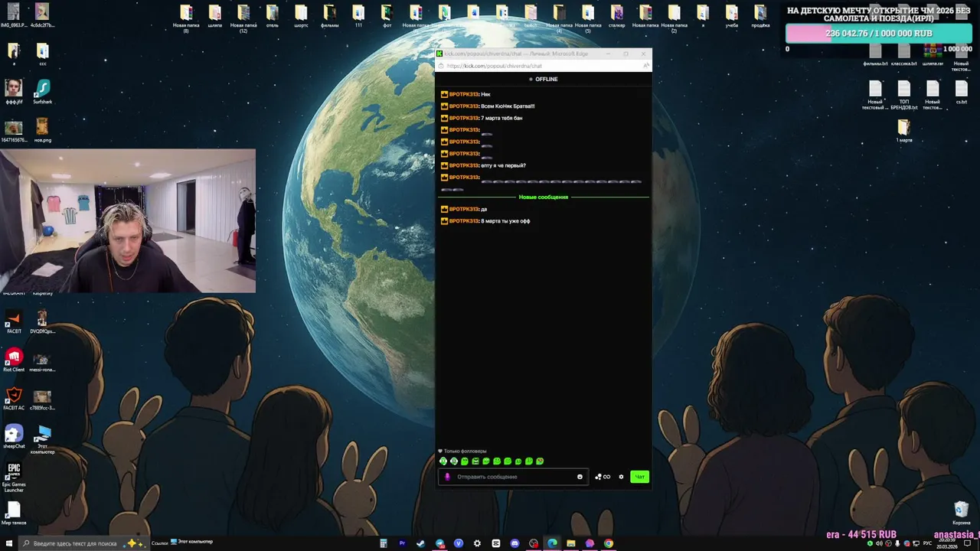The width and height of the screenshot is (980, 551).
Task: Open the сталкер desktop folder
Action: pyautogui.click(x=617, y=15)
